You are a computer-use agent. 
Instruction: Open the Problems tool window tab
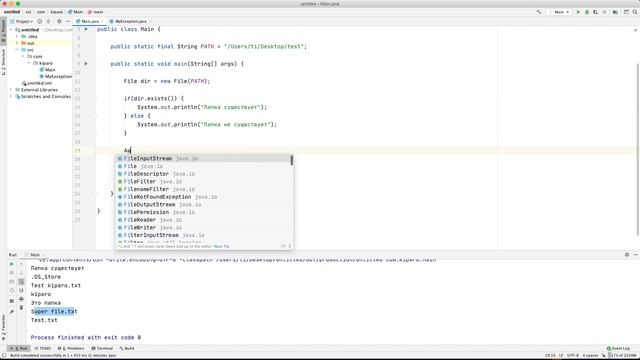click(x=71, y=348)
